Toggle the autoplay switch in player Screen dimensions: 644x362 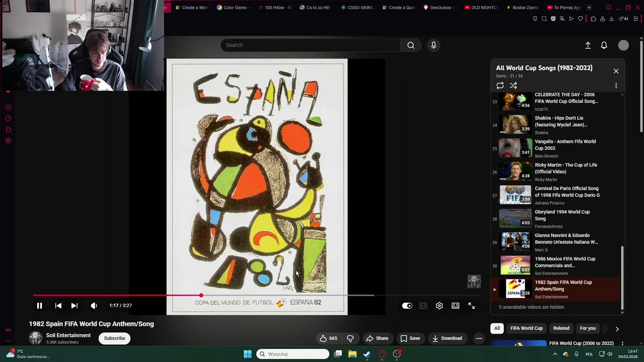coord(407,306)
